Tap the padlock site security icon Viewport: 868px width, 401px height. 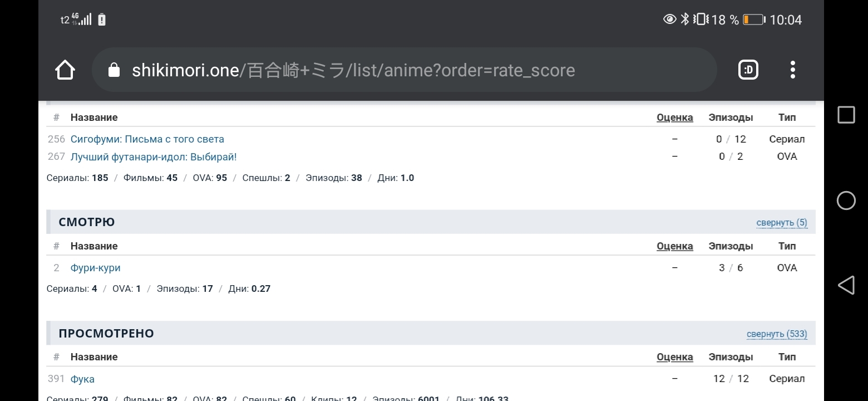[x=114, y=70]
